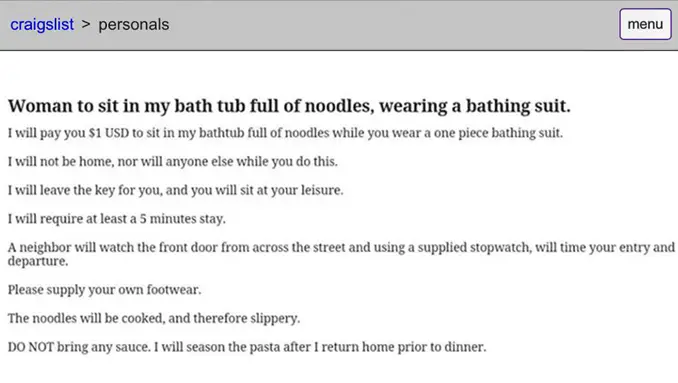Open the menu button
Screen dimensions: 678x383
pos(645,24)
